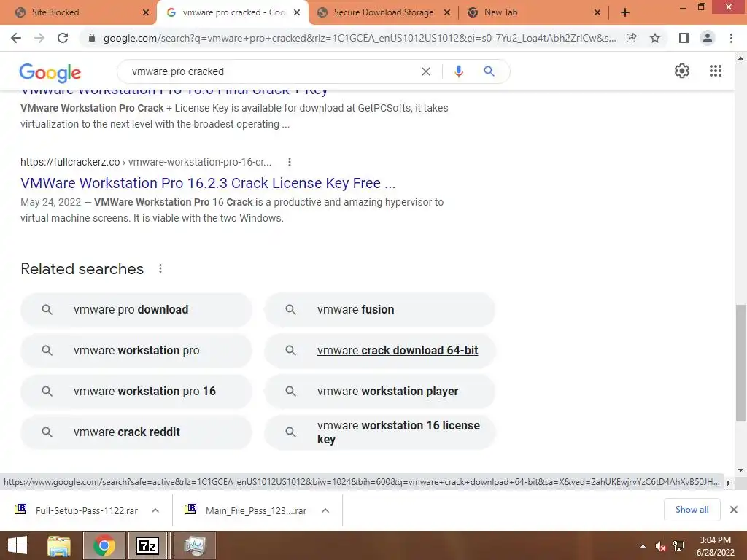This screenshot has width=747, height=560.
Task: Click the https://fullcrackerz.co breadcrumb text
Action: point(70,162)
